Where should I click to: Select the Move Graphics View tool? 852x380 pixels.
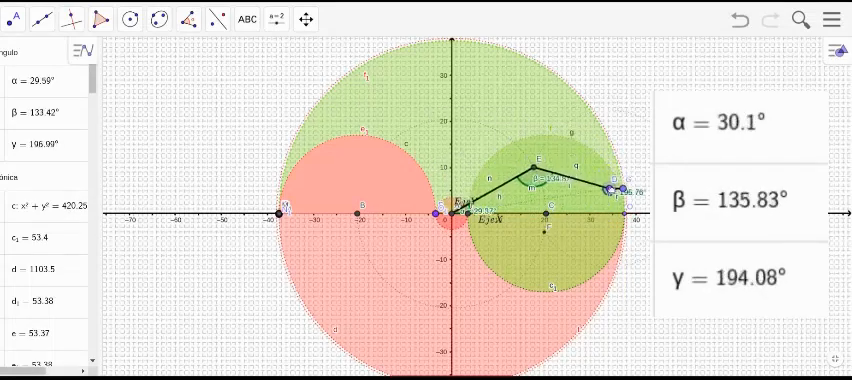coord(306,20)
